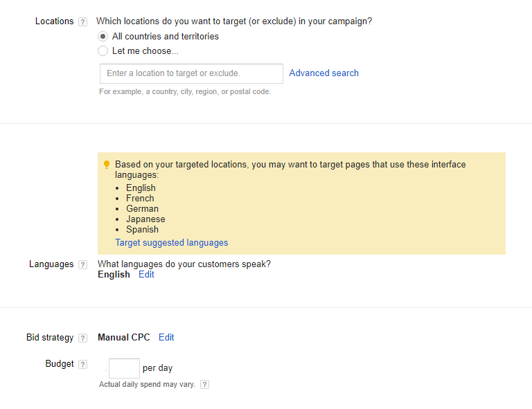
Task: Choose the Let me choose... radio option
Action: click(x=103, y=51)
